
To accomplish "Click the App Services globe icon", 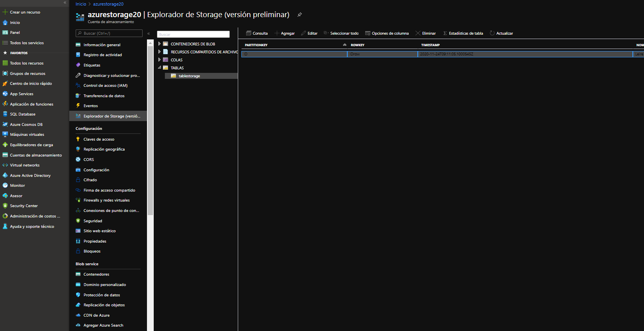I will 5,94.
